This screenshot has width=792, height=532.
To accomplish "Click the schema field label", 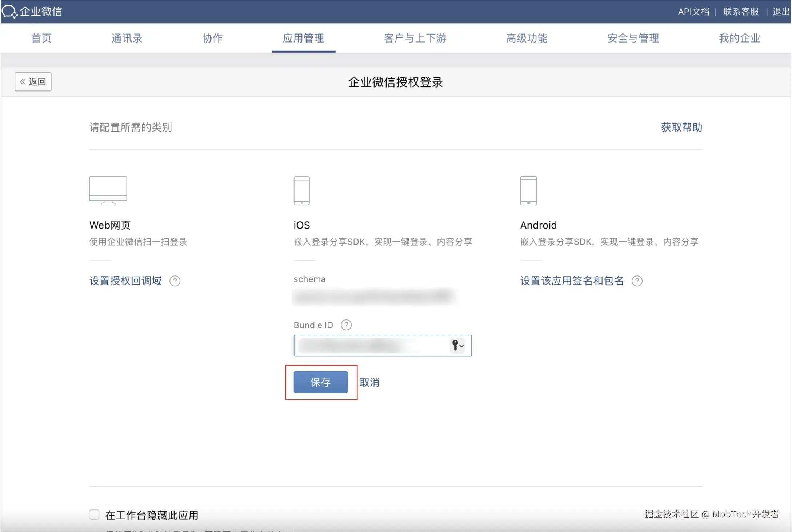I will (x=309, y=279).
